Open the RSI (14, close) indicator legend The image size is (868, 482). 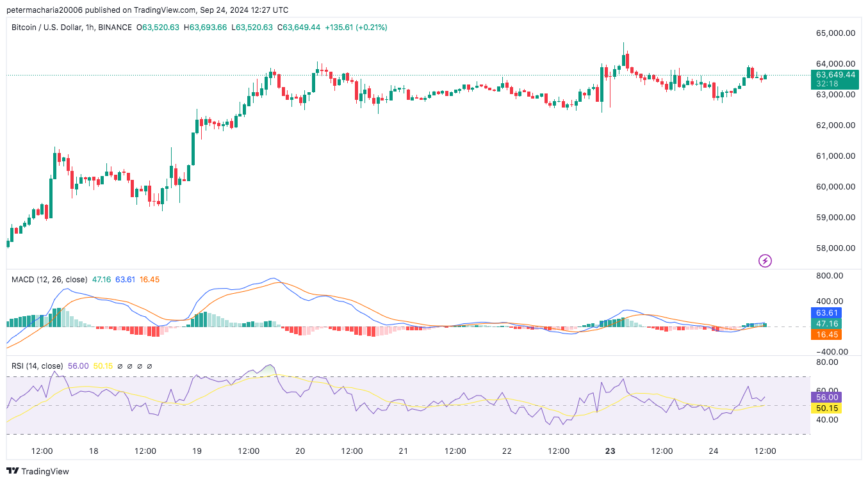click(37, 366)
